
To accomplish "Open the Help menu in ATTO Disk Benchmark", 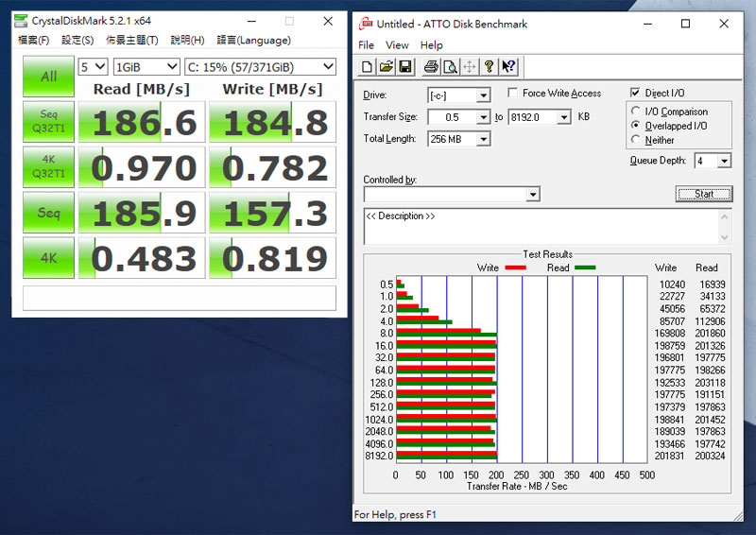I will (x=432, y=44).
